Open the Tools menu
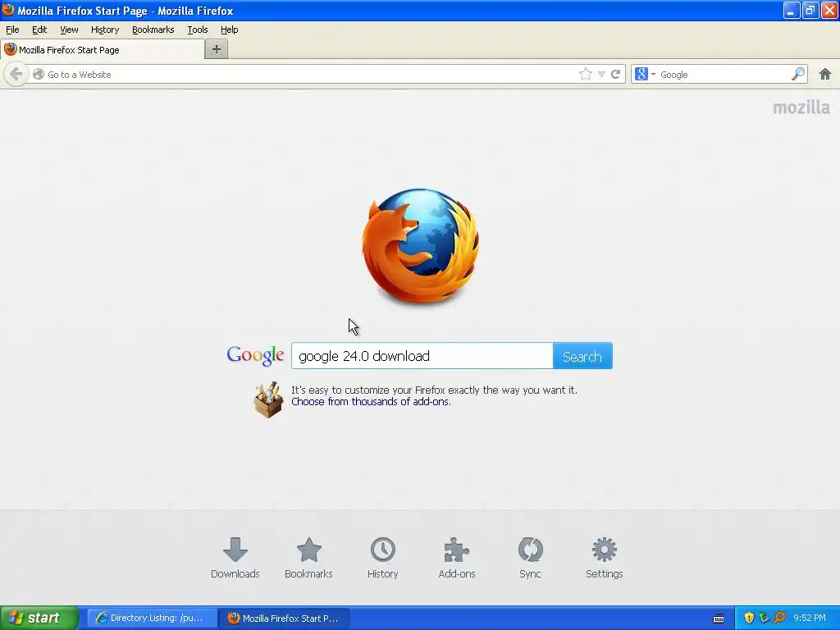Viewport: 840px width, 630px height. coord(197,30)
